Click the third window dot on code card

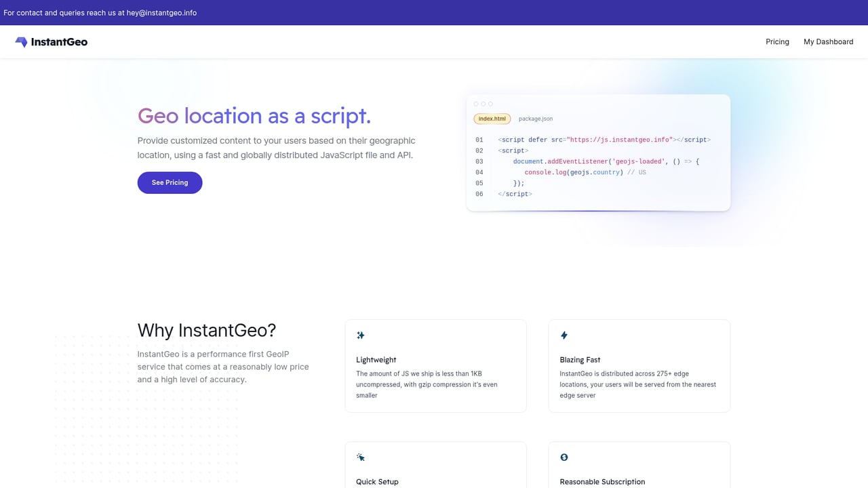489,104
